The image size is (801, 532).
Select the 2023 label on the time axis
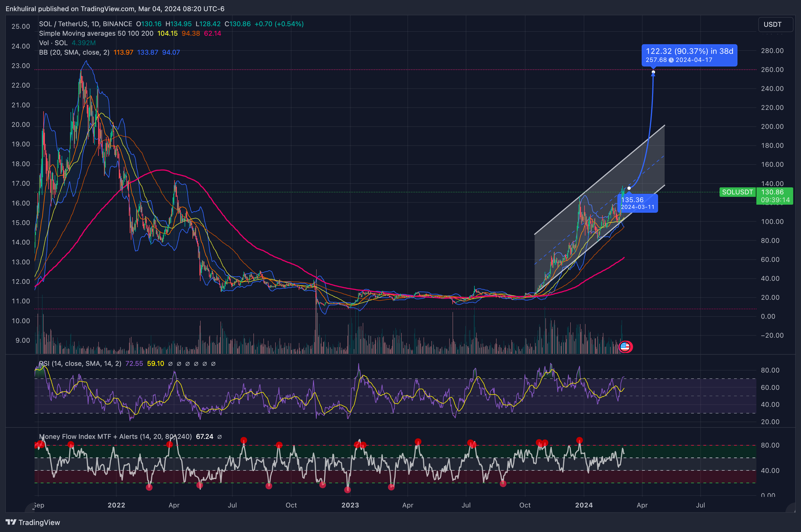coord(350,505)
